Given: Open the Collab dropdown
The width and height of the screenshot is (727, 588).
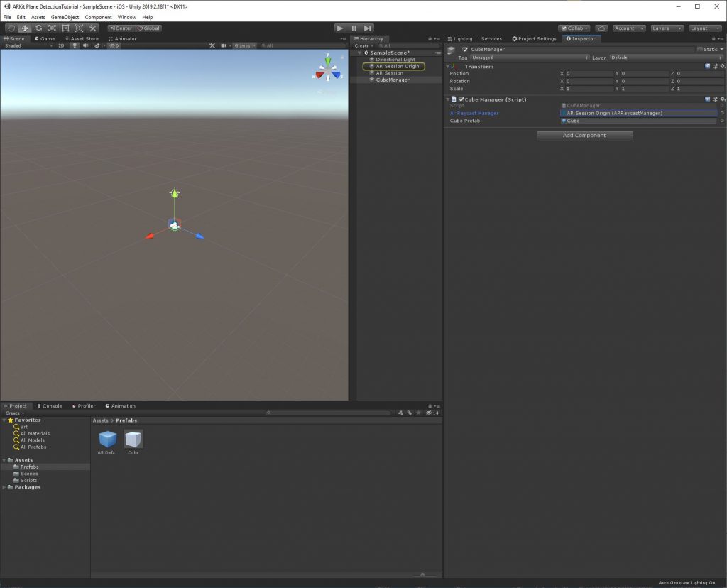Looking at the screenshot, I should [x=574, y=28].
